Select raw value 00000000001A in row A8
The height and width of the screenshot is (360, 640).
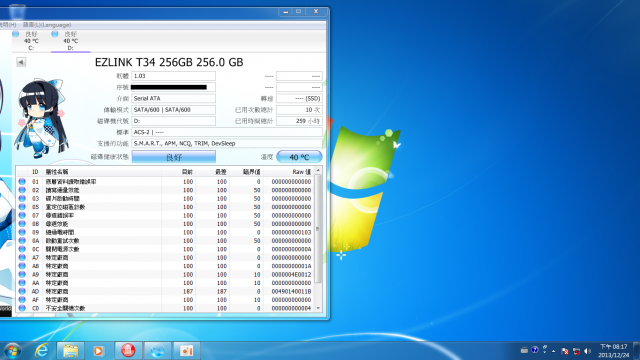click(x=291, y=266)
